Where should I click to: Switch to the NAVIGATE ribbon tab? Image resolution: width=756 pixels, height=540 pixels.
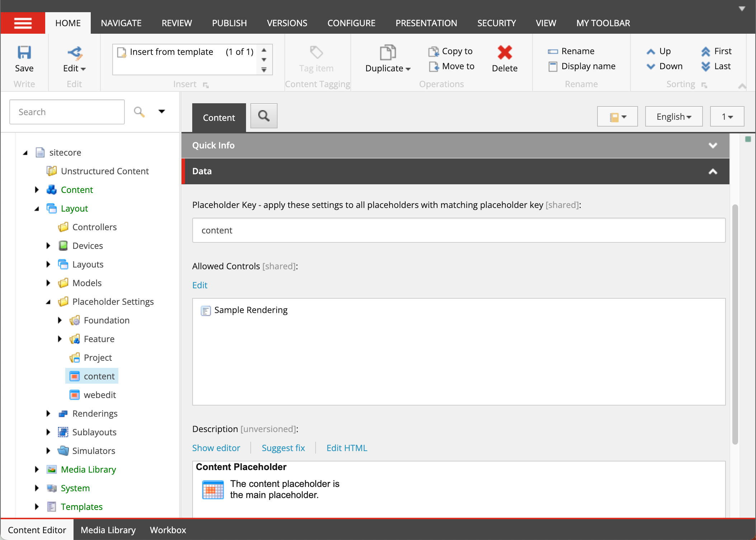click(121, 23)
